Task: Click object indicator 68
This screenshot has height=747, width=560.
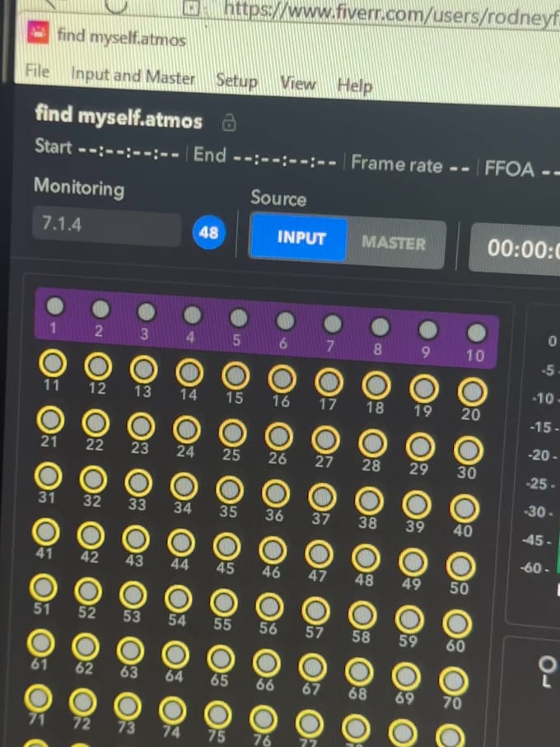Action: (358, 670)
